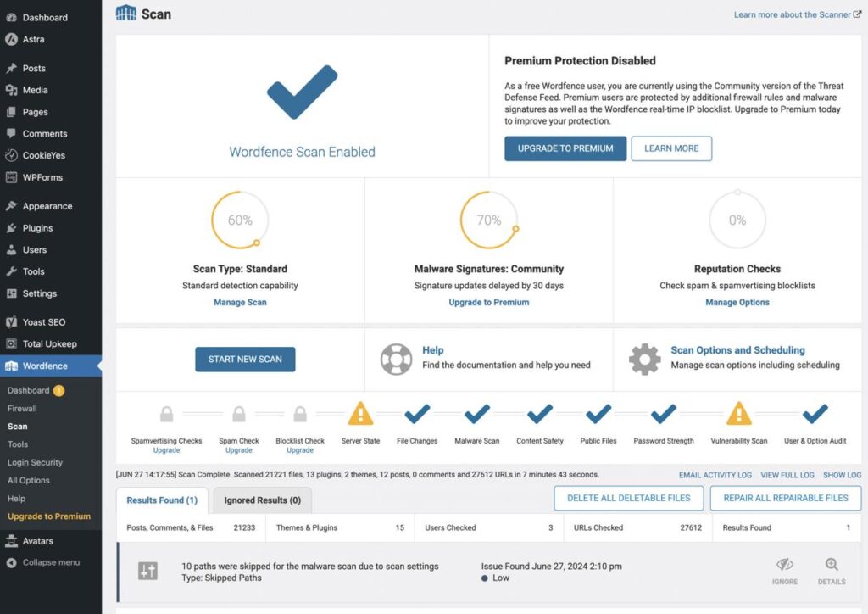868x614 pixels.
Task: Click the Server State warning icon
Action: pos(360,414)
